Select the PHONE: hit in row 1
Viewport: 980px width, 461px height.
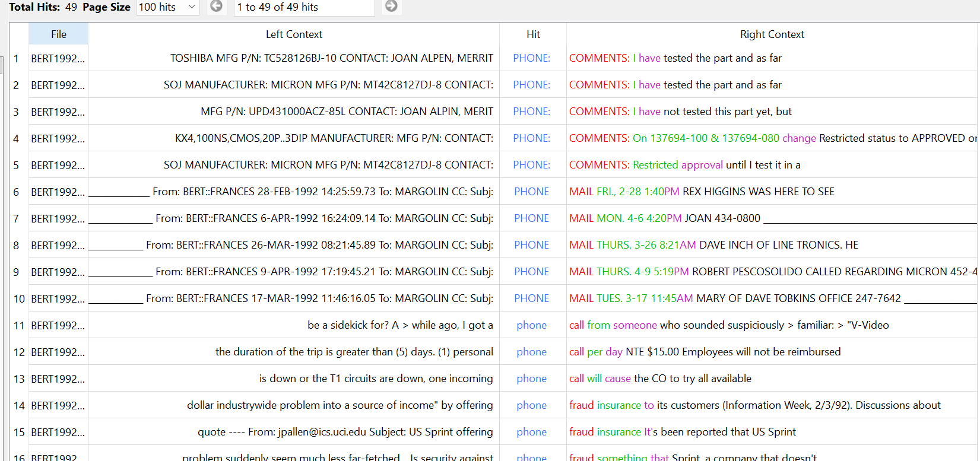(531, 58)
